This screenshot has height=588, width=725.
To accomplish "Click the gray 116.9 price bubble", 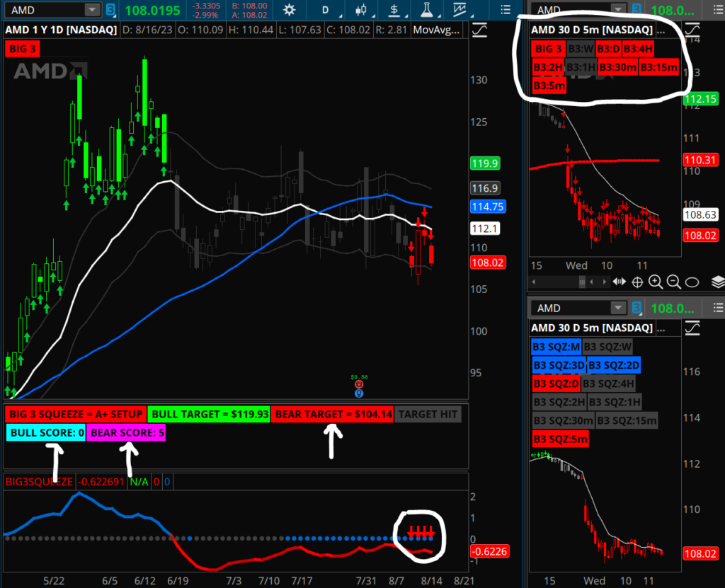I will [x=485, y=188].
